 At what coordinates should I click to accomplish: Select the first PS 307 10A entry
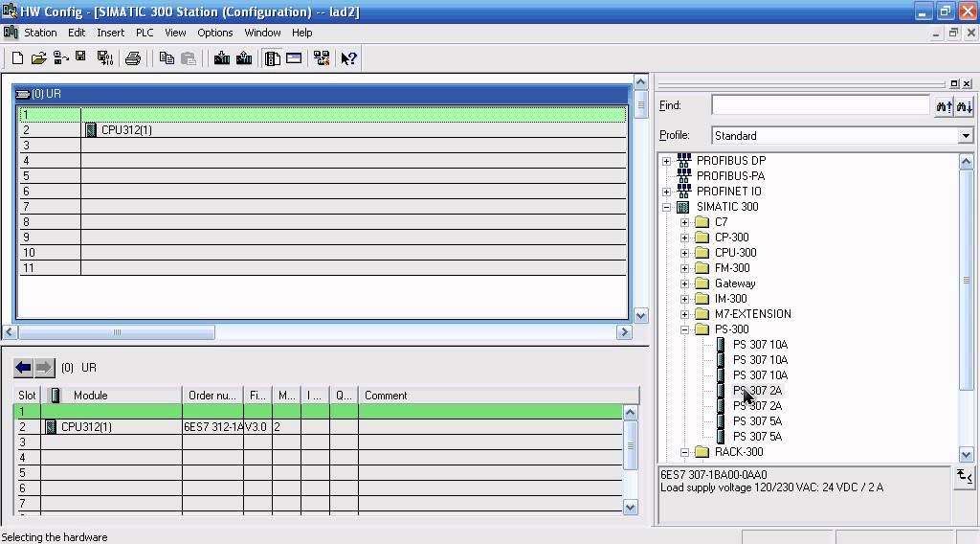[760, 345]
